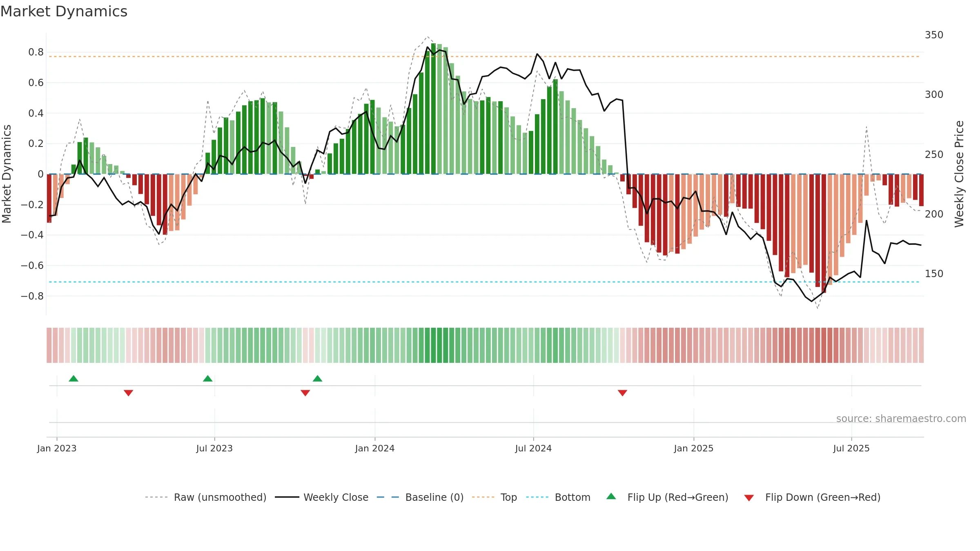The width and height of the screenshot is (980, 551).
Task: Click the red Flip Down legend triangle
Action: click(749, 498)
